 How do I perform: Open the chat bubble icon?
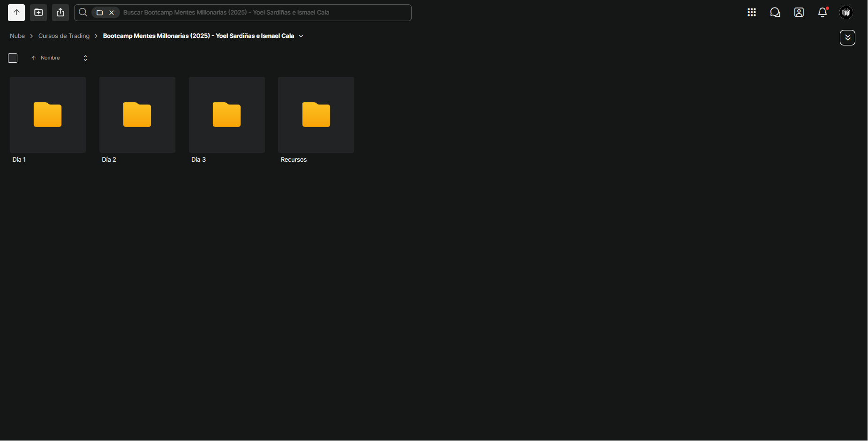(x=775, y=13)
